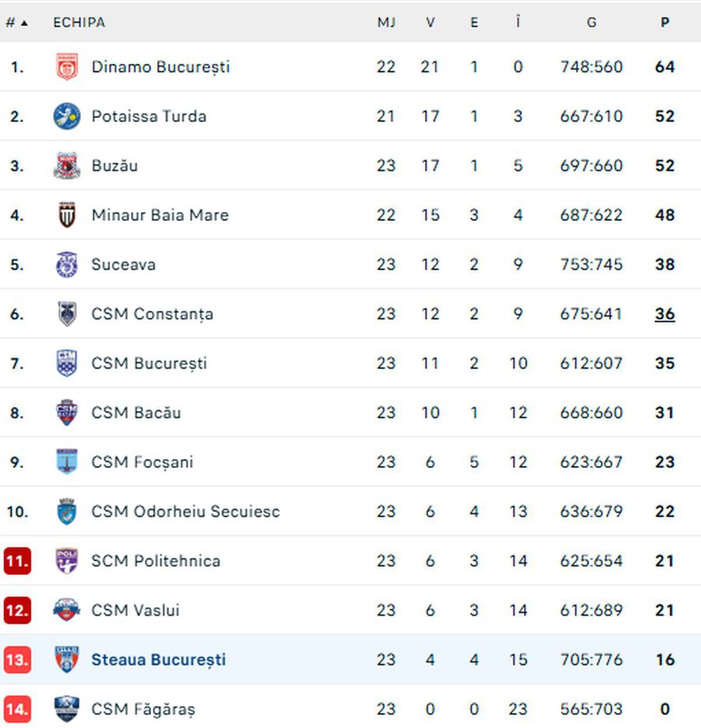Sort standings by the P points column
Screen dimensions: 701x728
(x=664, y=23)
